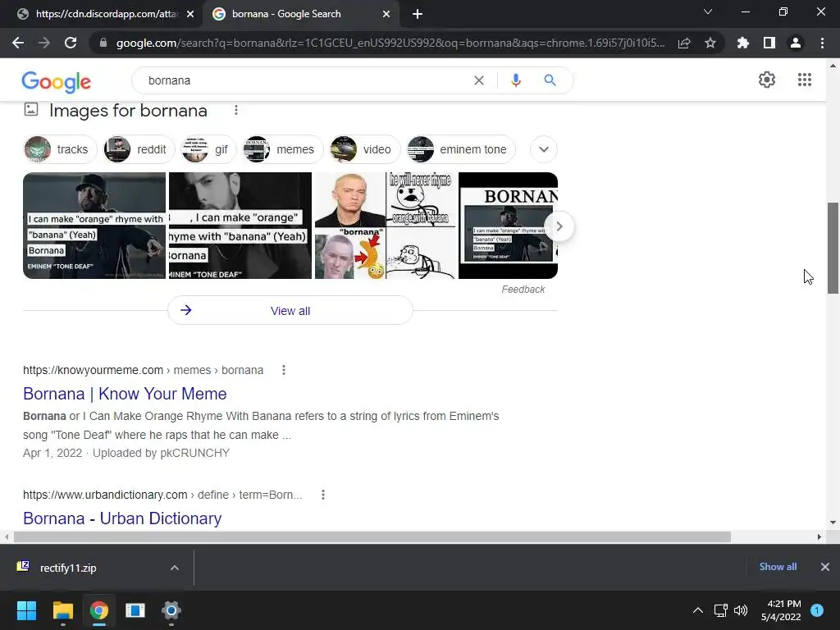Open a new browser tab

(x=418, y=15)
